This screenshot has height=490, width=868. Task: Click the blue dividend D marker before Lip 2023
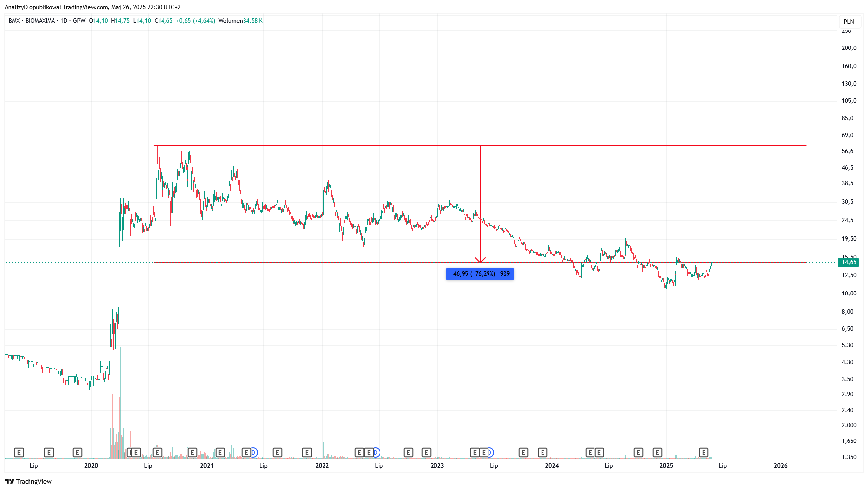tap(490, 452)
